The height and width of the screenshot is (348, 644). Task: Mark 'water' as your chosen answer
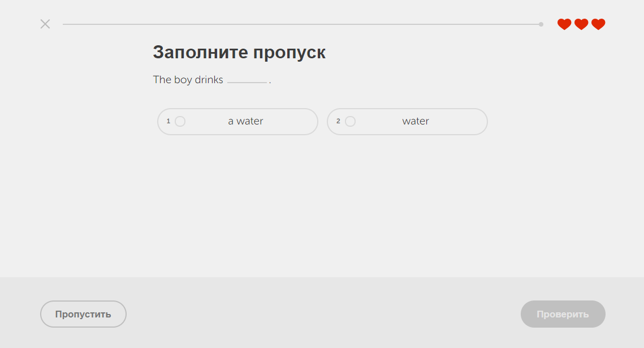(407, 121)
